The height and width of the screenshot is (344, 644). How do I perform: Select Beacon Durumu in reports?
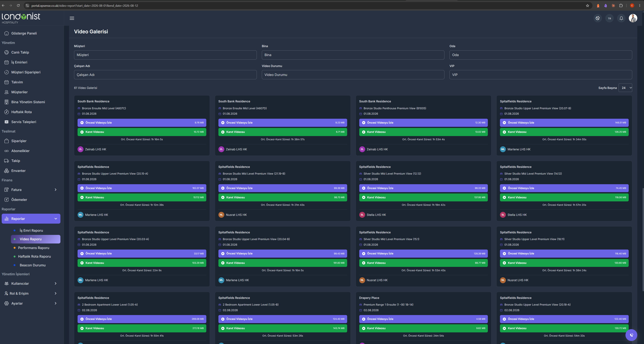pos(32,265)
